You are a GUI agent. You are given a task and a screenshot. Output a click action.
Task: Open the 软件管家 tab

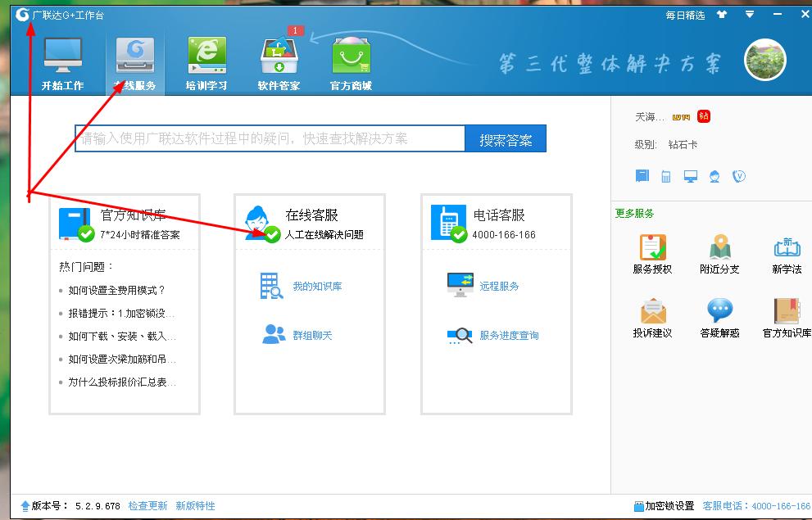(279, 64)
